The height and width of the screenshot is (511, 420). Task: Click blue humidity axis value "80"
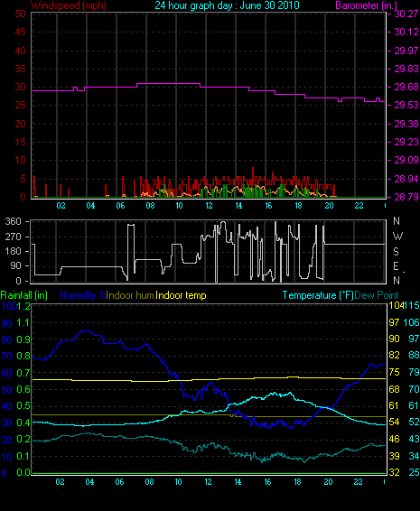click(x=7, y=339)
